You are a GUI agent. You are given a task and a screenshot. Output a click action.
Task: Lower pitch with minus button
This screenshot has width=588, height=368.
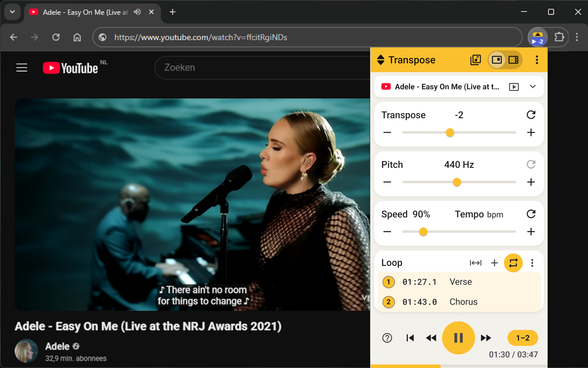[x=387, y=182]
